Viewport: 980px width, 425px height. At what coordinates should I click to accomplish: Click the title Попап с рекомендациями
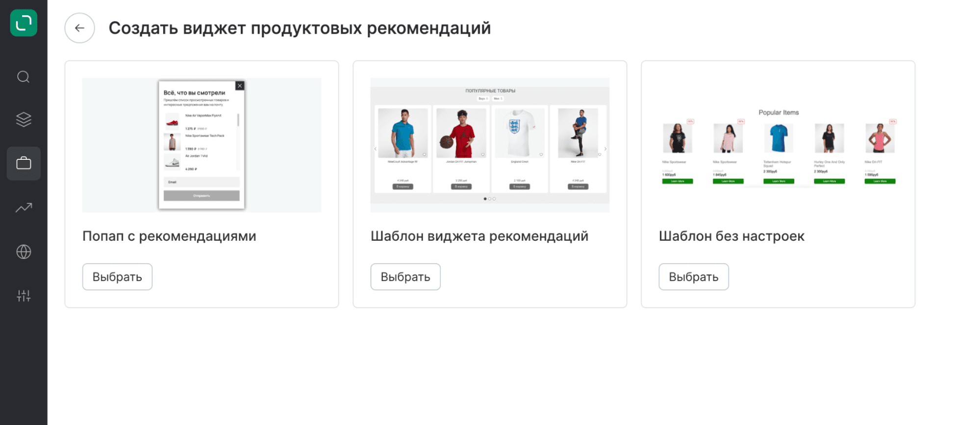tap(169, 236)
